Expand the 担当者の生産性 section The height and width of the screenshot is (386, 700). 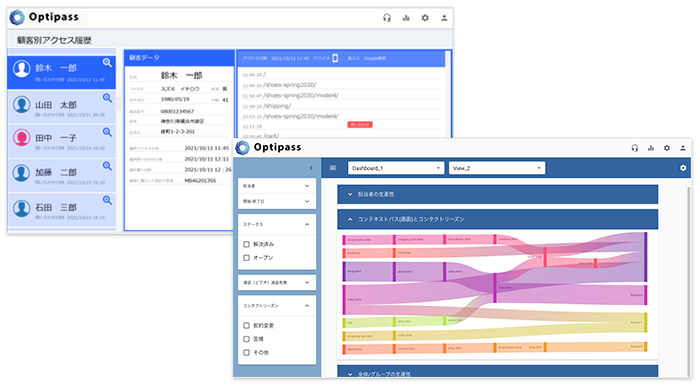click(497, 194)
